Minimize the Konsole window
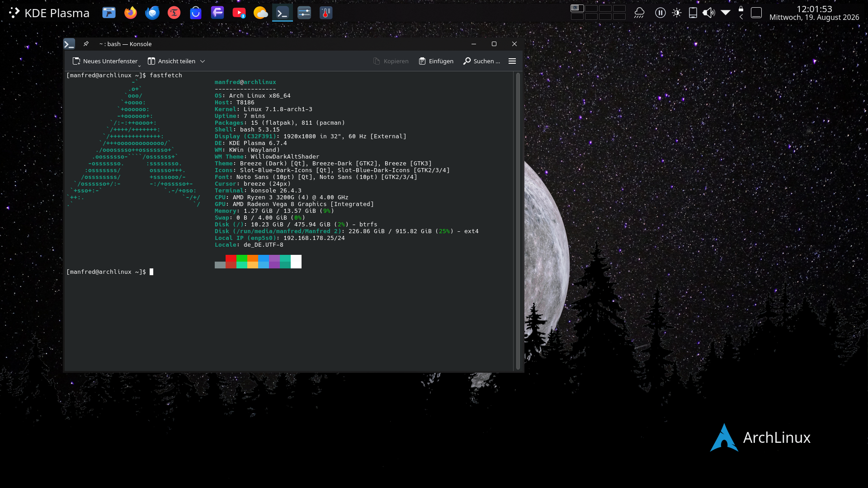Screen dimensions: 868x488 [474, 44]
